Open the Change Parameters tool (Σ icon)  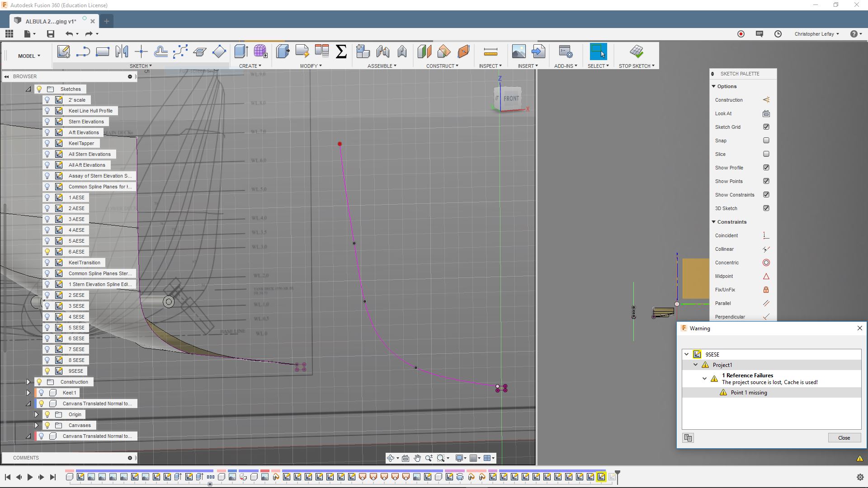(x=341, y=52)
